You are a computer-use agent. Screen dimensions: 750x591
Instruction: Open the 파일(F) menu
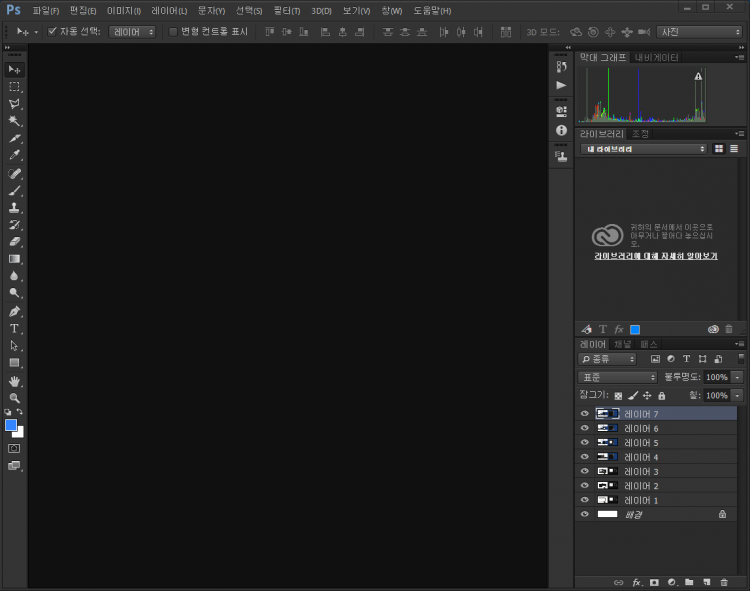[46, 10]
